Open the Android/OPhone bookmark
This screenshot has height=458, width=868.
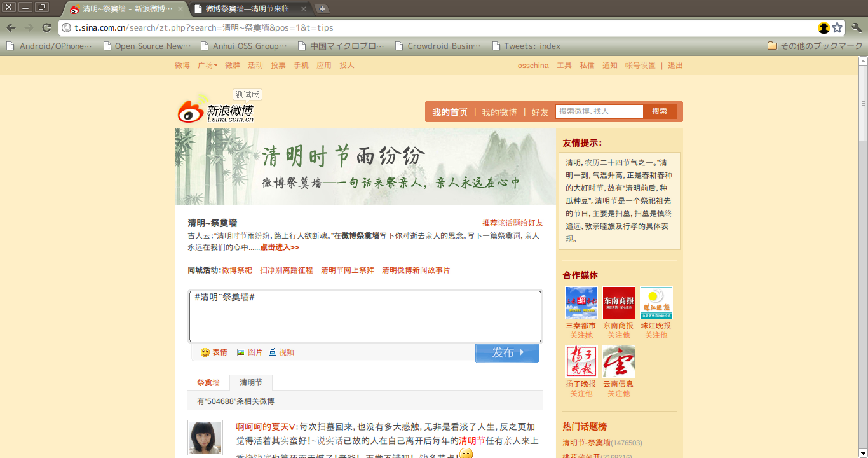(50, 46)
